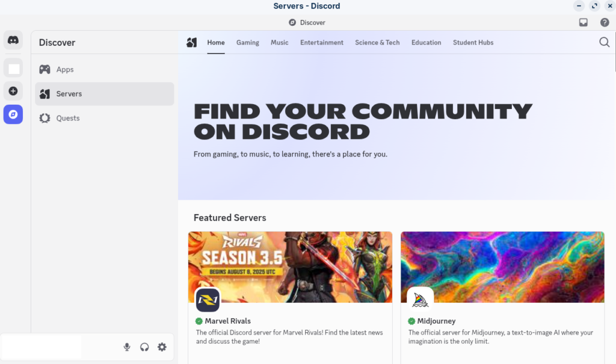Open the Discover compass icon in sidebar

click(x=13, y=114)
